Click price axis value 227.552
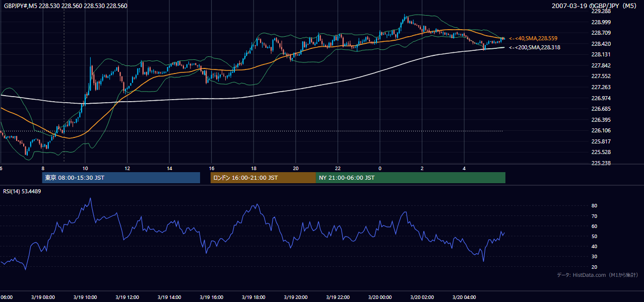644x302 pixels. point(601,76)
